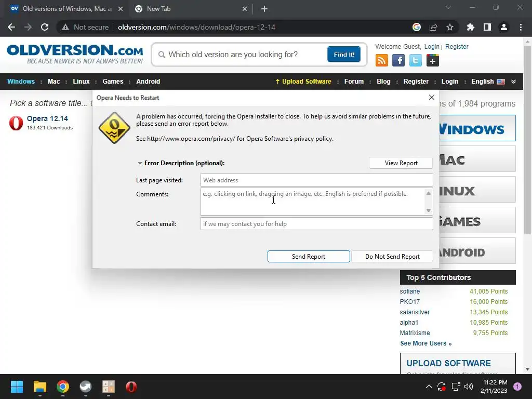Open the Opera 12.14 link
The height and width of the screenshot is (399, 532).
point(47,118)
